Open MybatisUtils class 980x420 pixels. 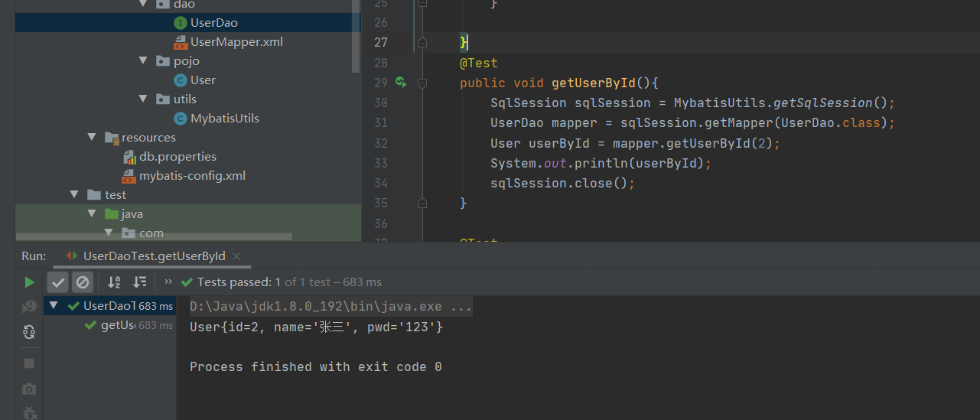coord(225,119)
